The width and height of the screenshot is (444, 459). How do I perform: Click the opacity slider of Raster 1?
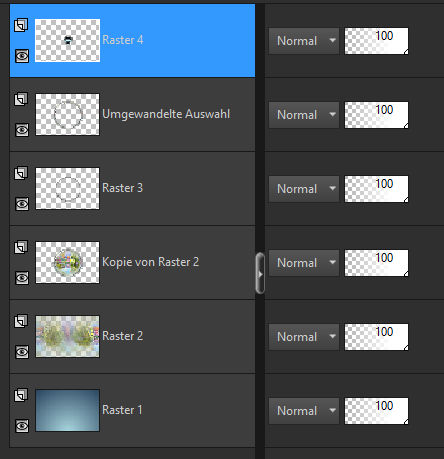click(376, 411)
